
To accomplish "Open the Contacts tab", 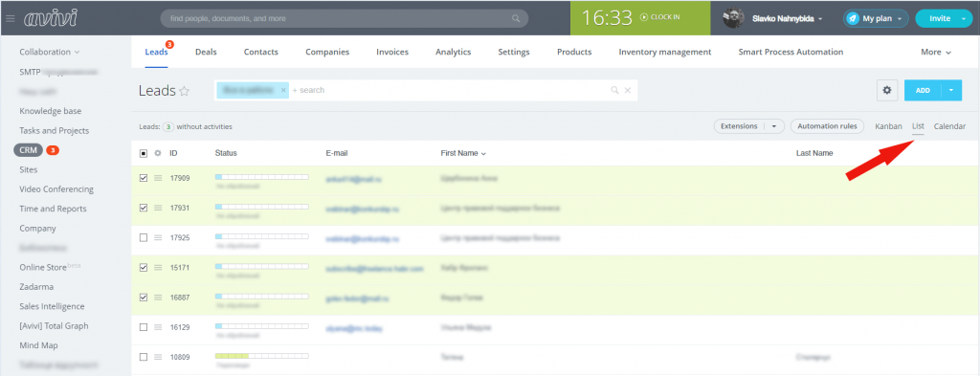I will point(260,53).
